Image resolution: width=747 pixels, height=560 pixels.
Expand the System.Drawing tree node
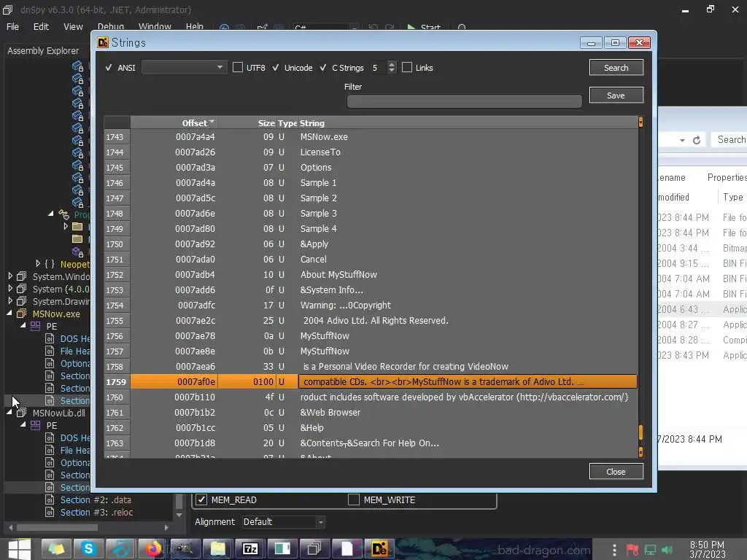click(10, 300)
